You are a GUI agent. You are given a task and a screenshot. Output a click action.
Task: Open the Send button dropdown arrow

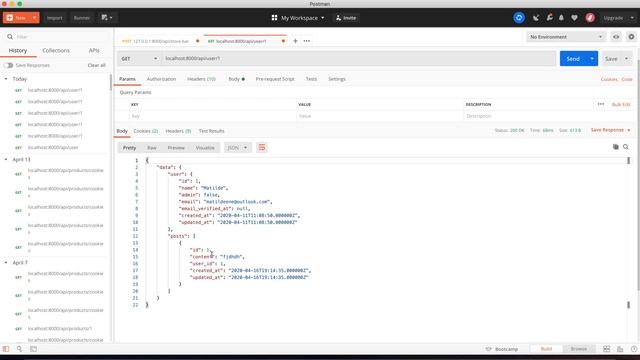click(592, 58)
